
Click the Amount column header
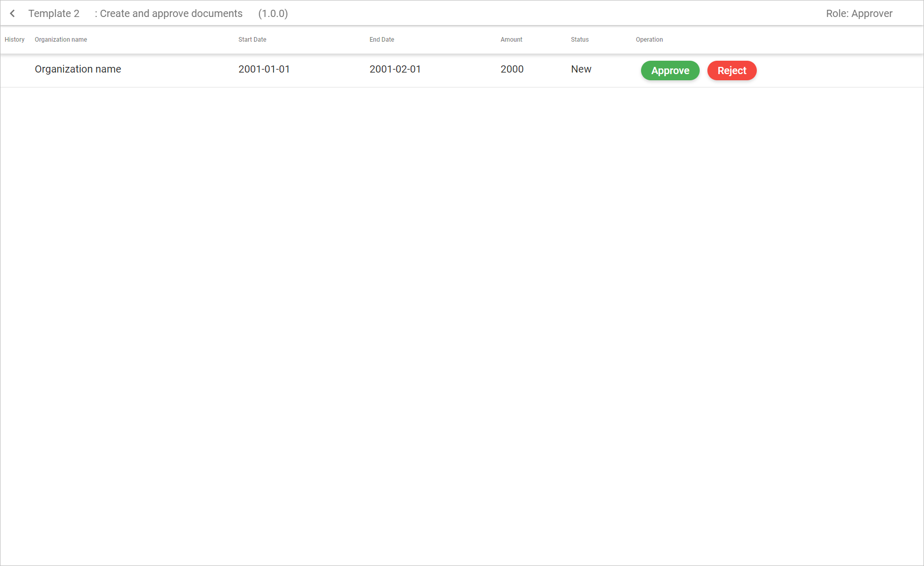tap(511, 40)
